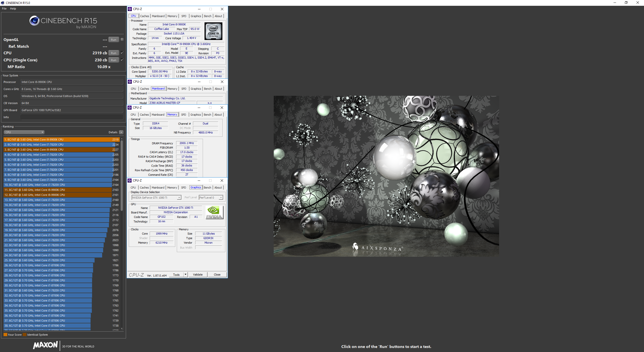Click the CPU-Z icon of the window showing Processor
Viewport: 644px width, 352px height.
[x=130, y=9]
